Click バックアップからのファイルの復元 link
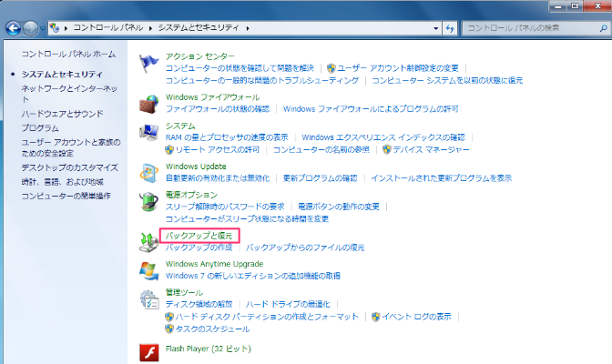612x364 pixels. tap(305, 248)
